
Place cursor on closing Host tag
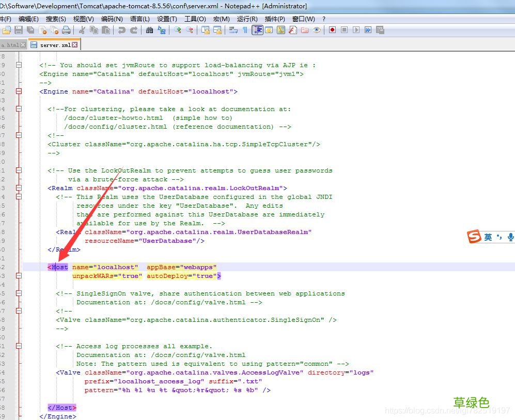(61, 408)
